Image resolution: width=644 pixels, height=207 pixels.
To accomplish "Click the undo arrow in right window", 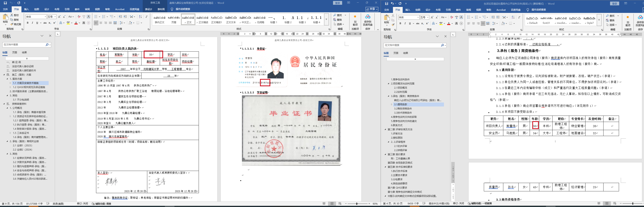I will click(x=392, y=4).
